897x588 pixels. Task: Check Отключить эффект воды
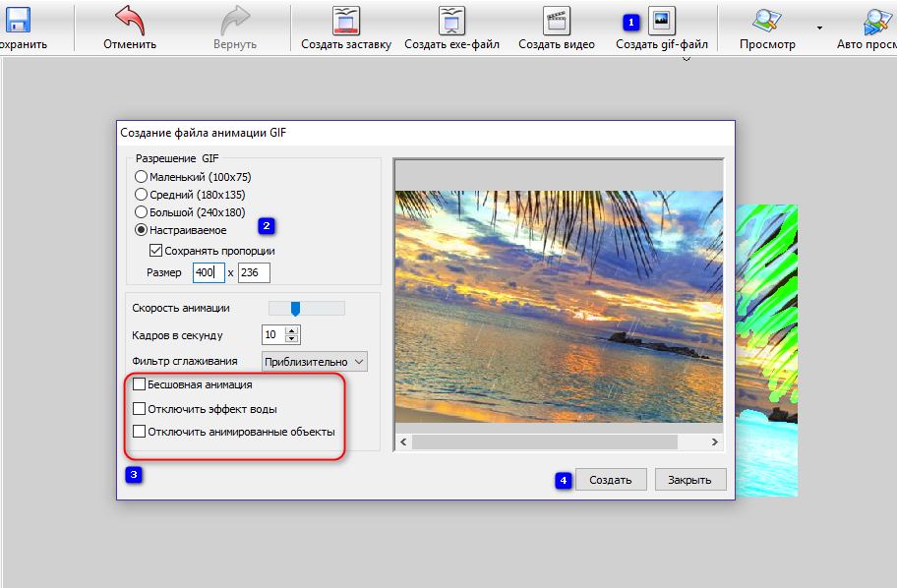(139, 408)
